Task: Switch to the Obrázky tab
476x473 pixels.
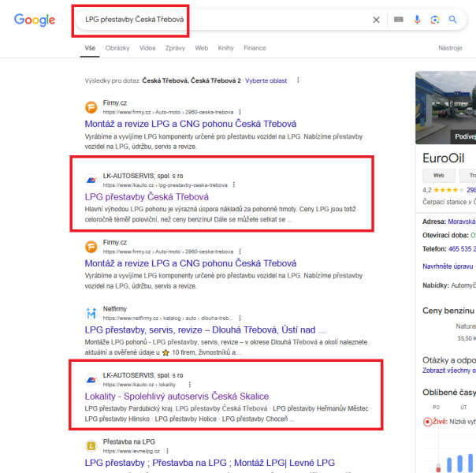Action: click(x=117, y=48)
